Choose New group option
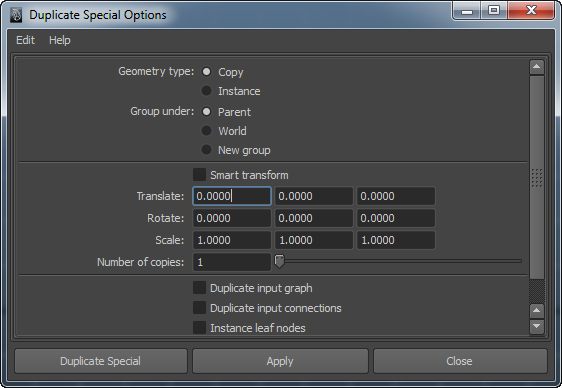This screenshot has height=388, width=562. click(206, 149)
